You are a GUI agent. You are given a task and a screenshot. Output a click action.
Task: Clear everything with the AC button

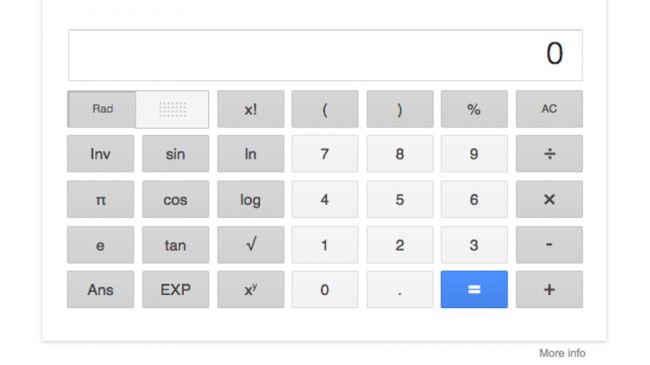point(549,109)
